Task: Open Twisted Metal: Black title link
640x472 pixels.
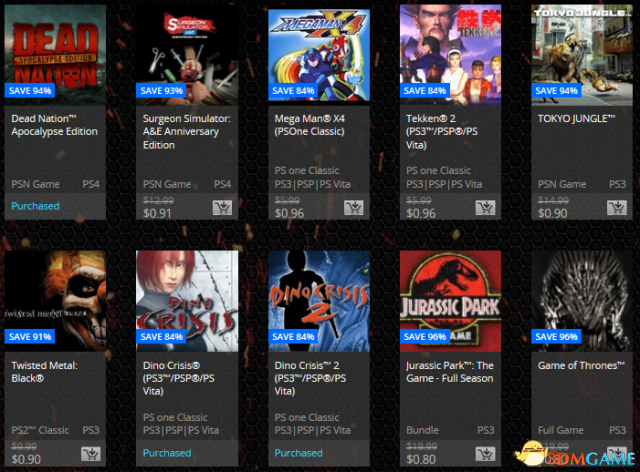Action: 44,372
